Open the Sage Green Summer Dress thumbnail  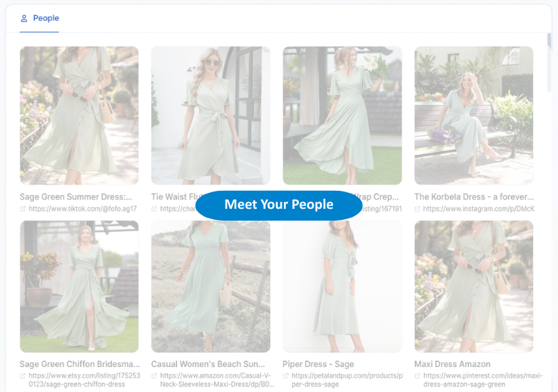point(79,115)
